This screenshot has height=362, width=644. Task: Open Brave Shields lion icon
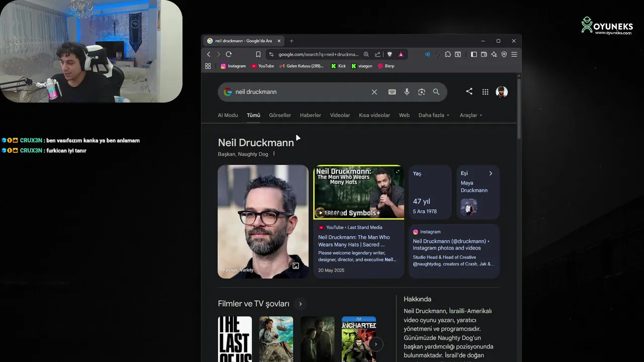click(389, 54)
